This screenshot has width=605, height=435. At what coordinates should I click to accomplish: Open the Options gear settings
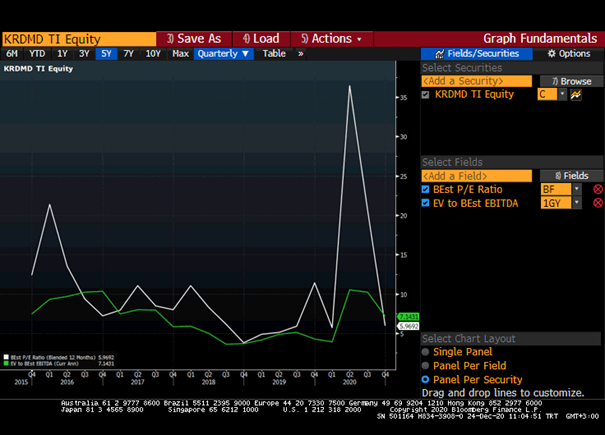pos(569,54)
